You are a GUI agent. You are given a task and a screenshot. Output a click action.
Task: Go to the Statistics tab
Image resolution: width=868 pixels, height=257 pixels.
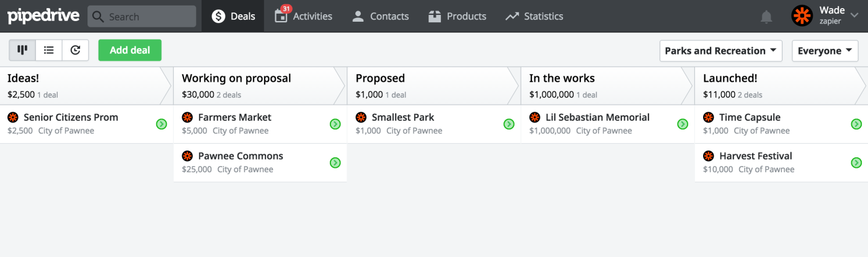tap(534, 16)
